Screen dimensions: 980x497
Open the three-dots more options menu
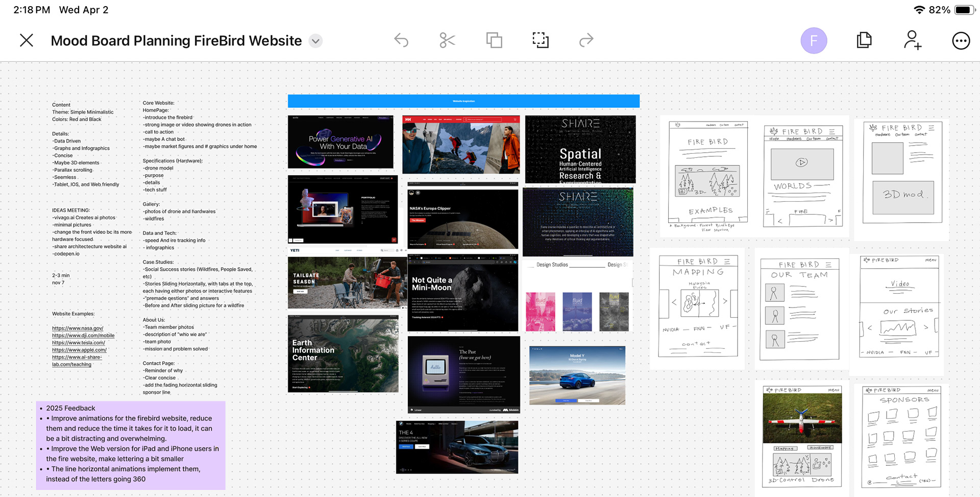coord(961,40)
